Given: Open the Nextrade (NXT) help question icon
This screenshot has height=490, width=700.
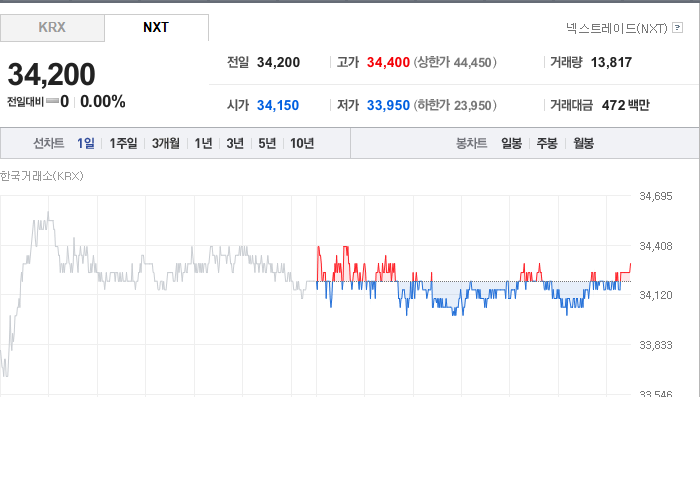Looking at the screenshot, I should pyautogui.click(x=677, y=28).
